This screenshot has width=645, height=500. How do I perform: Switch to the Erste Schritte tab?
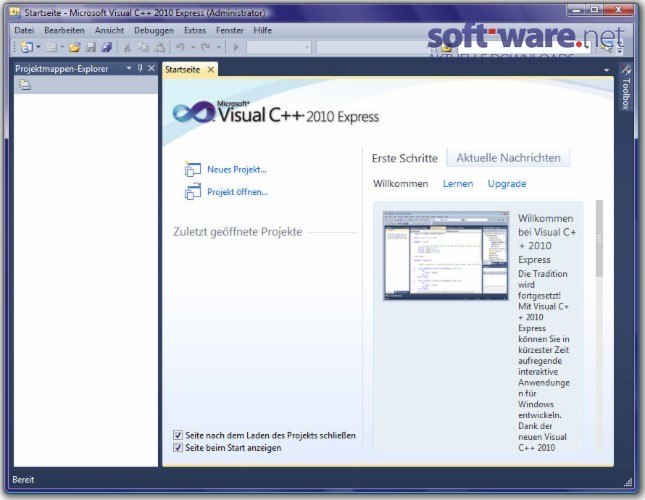[x=405, y=158]
